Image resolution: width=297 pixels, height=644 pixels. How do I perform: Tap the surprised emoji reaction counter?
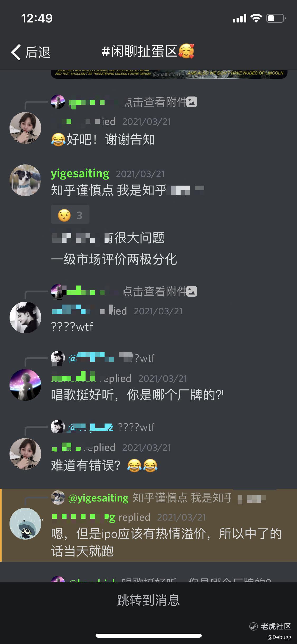tap(70, 214)
